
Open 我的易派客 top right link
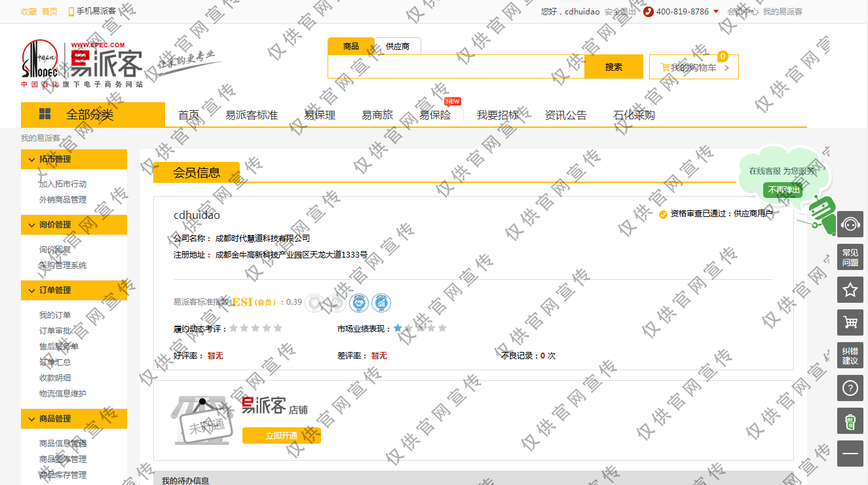click(x=783, y=12)
